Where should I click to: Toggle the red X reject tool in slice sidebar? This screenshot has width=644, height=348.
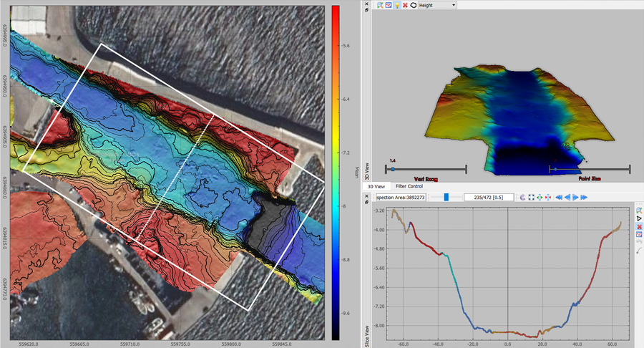pos(638,226)
